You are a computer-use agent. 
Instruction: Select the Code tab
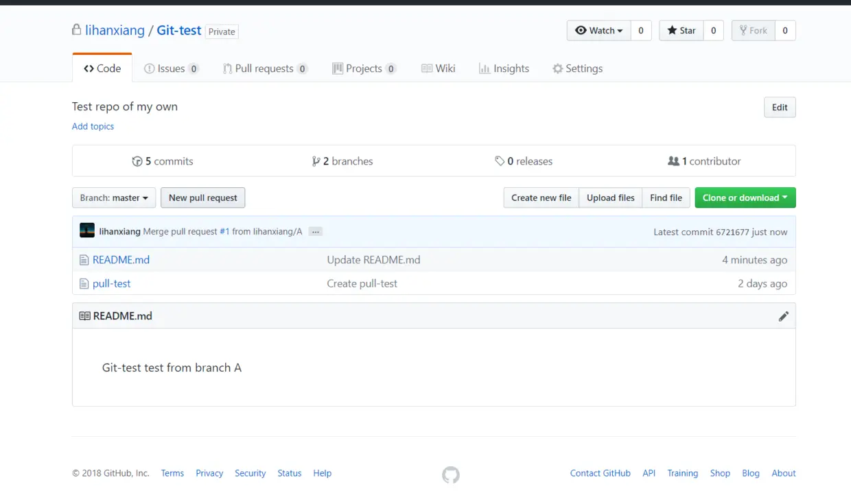[x=102, y=69]
